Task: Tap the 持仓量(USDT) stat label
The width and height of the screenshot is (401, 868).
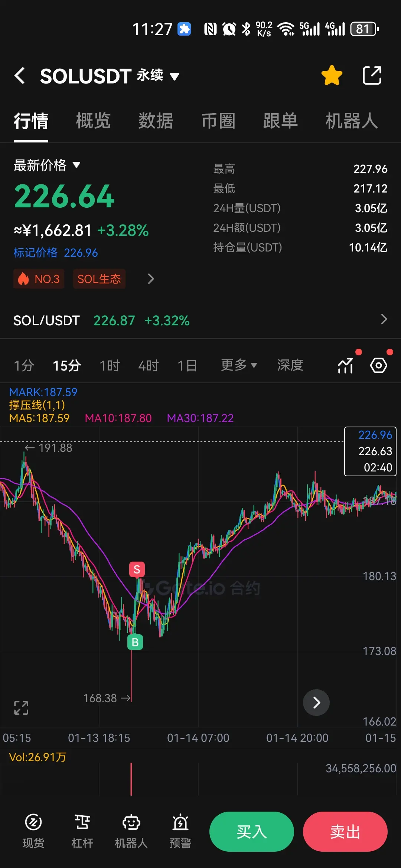Action: [x=248, y=247]
